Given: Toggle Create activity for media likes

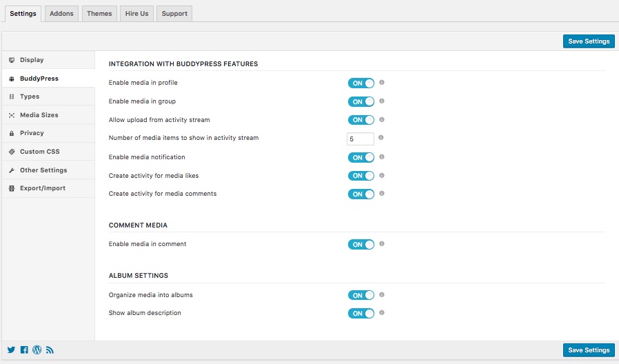Looking at the screenshot, I should click(361, 176).
